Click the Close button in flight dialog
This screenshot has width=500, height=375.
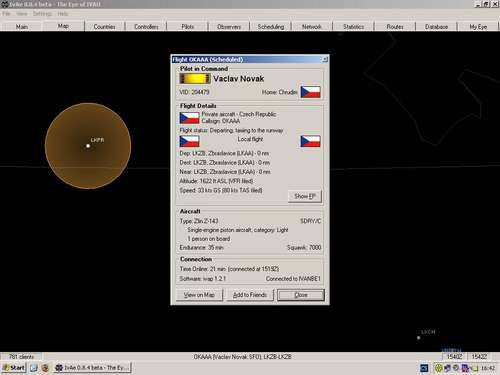(x=301, y=295)
